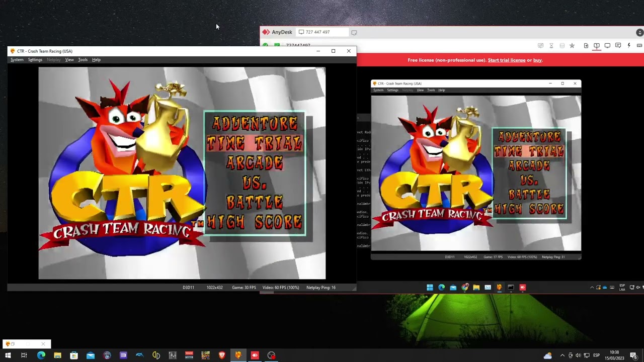The height and width of the screenshot is (362, 644).
Task: Open AnyDesk display settings monitor icon
Action: pyautogui.click(x=607, y=46)
